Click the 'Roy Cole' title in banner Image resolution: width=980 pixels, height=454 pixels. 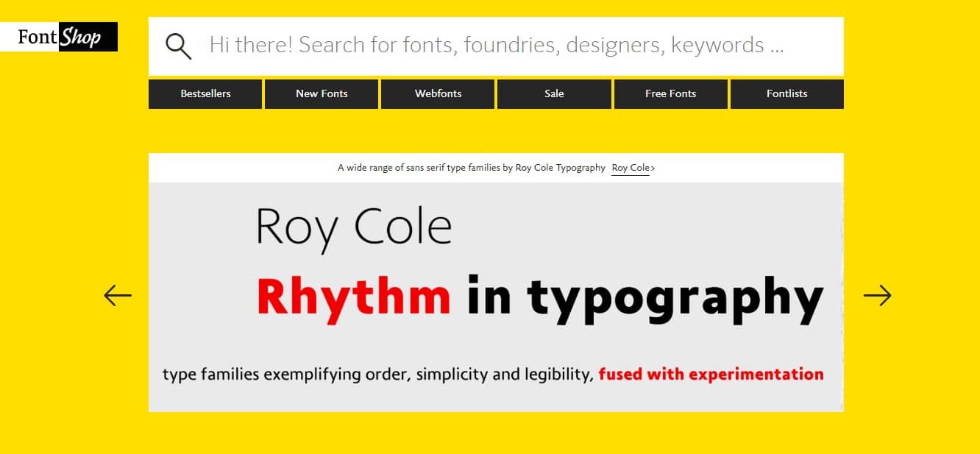pos(354,228)
